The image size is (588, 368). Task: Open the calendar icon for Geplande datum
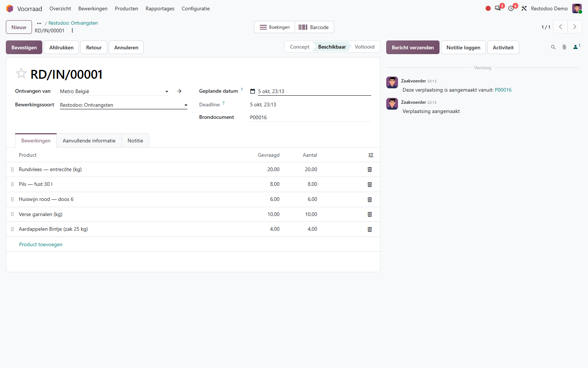pos(252,91)
